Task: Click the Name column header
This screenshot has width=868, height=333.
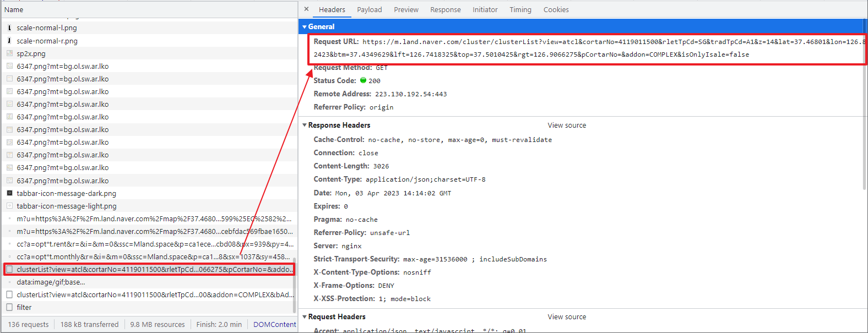Action: [x=14, y=9]
